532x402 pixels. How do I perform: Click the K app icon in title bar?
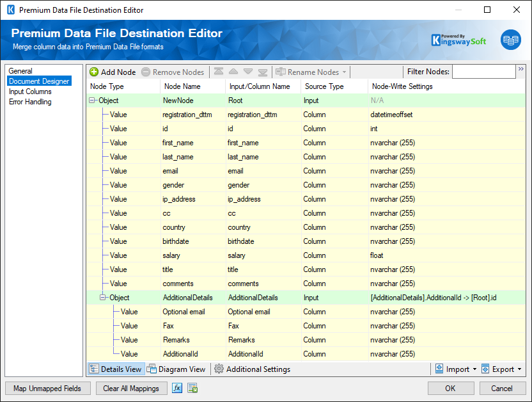coord(10,10)
